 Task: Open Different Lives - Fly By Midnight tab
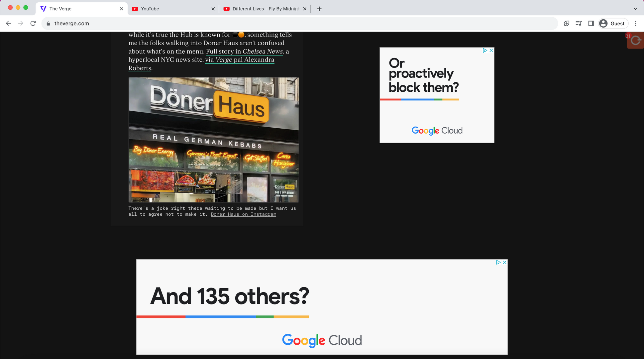point(265,9)
